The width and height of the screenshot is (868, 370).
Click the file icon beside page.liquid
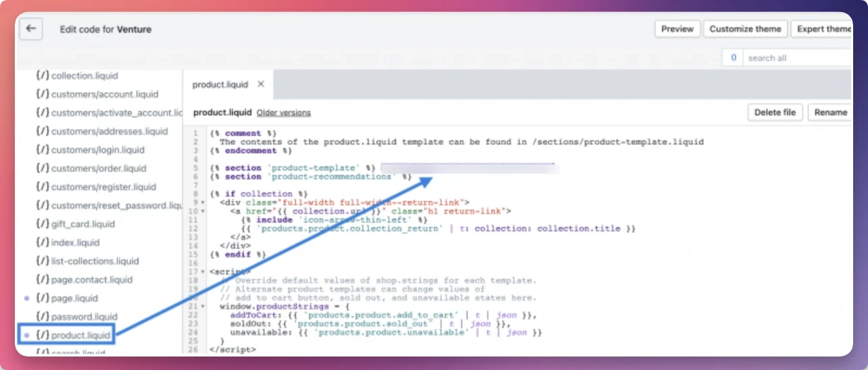pos(43,298)
